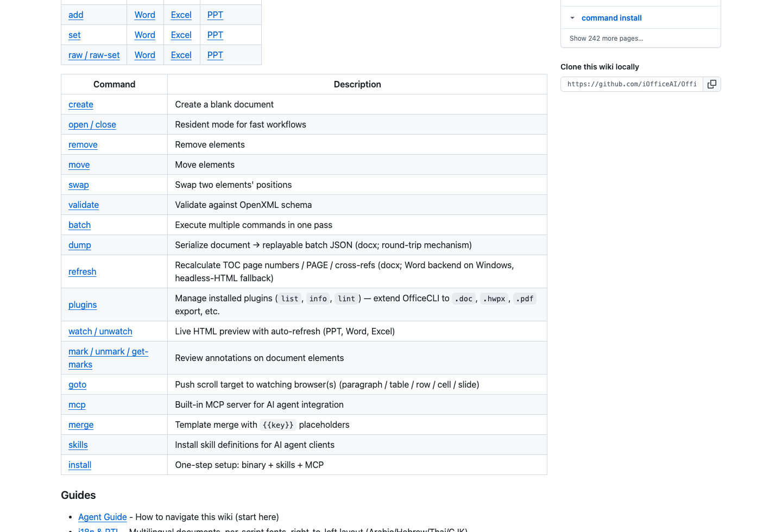The height and width of the screenshot is (532, 782).
Task: Open the batch command page
Action: click(x=80, y=225)
